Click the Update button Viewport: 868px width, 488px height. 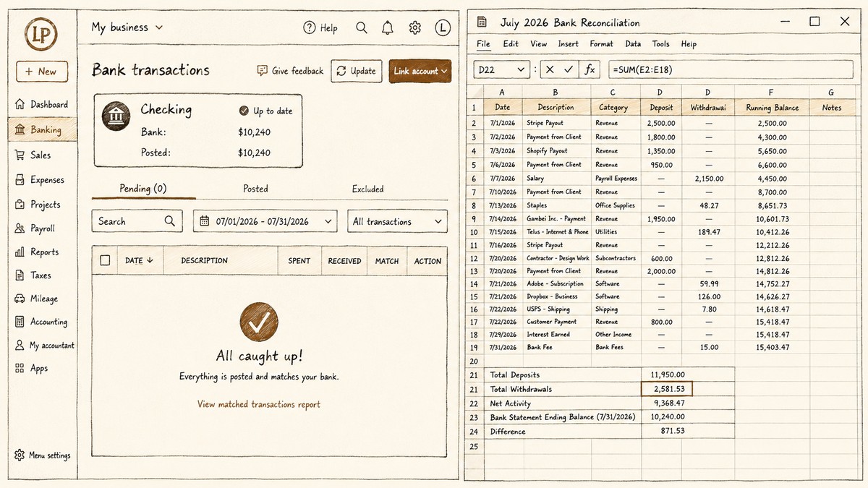tap(357, 71)
